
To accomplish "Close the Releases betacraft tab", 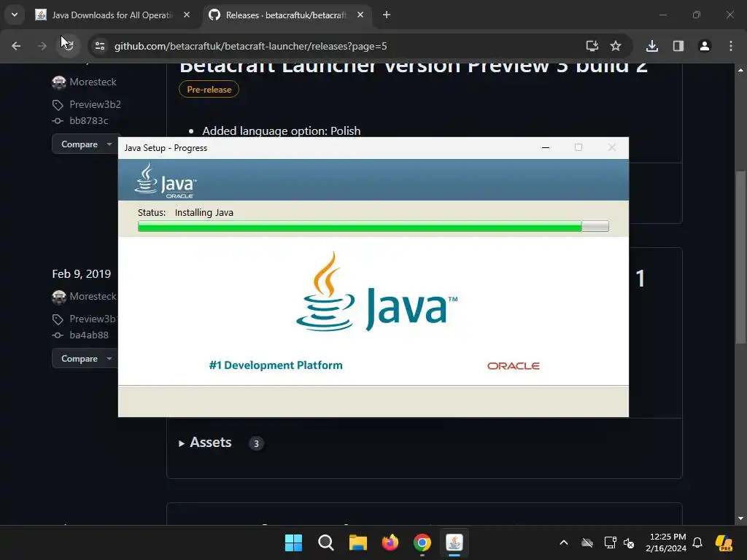I will point(360,15).
